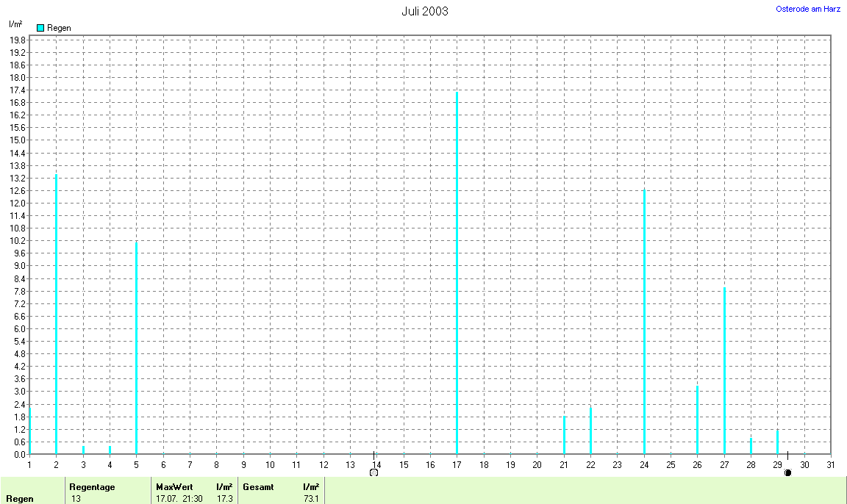This screenshot has height=504, width=847.
Task: Select the max value 17.3 cell
Action: [x=224, y=499]
